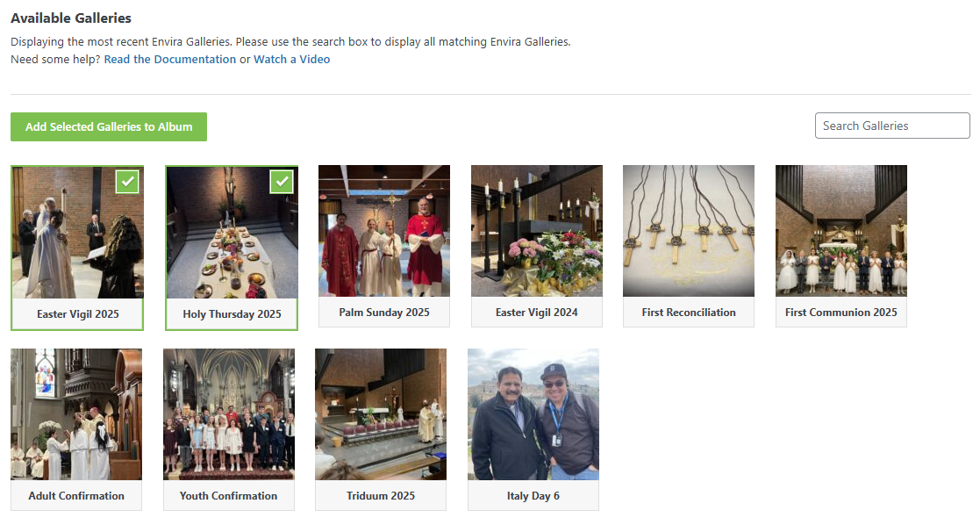Click the First Reconciliation caption label
The height and width of the screenshot is (525, 980).
coord(689,313)
